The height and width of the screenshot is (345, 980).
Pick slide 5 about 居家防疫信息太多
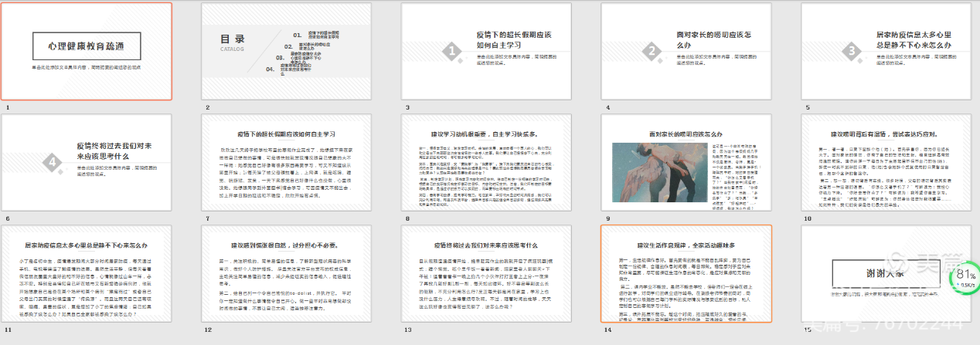click(886, 51)
